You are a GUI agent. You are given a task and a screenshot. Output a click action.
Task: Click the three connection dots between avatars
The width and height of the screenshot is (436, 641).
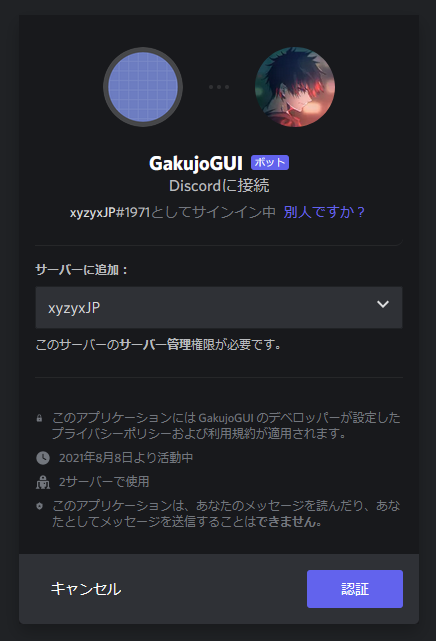point(219,87)
